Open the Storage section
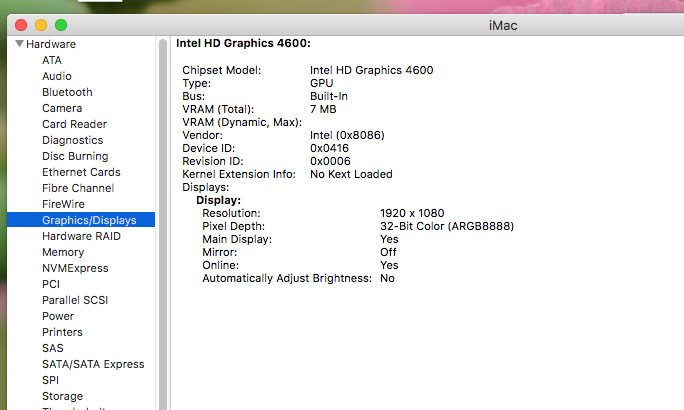The width and height of the screenshot is (684, 410). [x=62, y=396]
